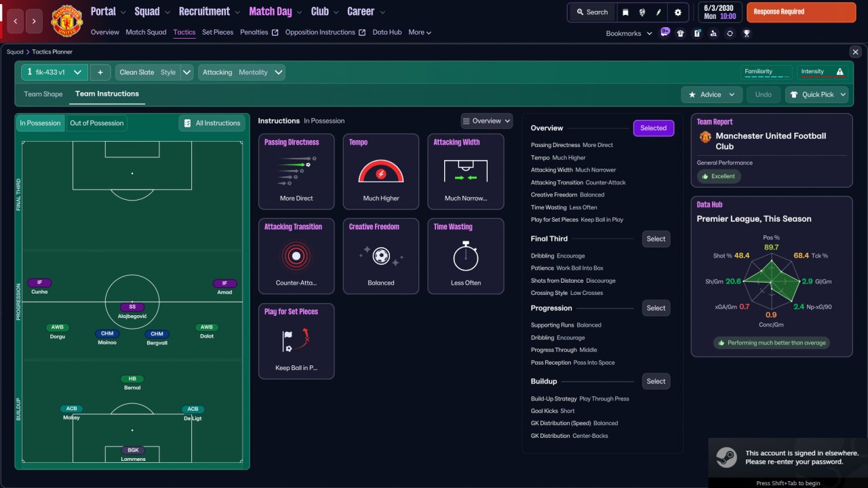The image size is (868, 488).
Task: Click the Premier League radar chart
Action: coord(771,281)
